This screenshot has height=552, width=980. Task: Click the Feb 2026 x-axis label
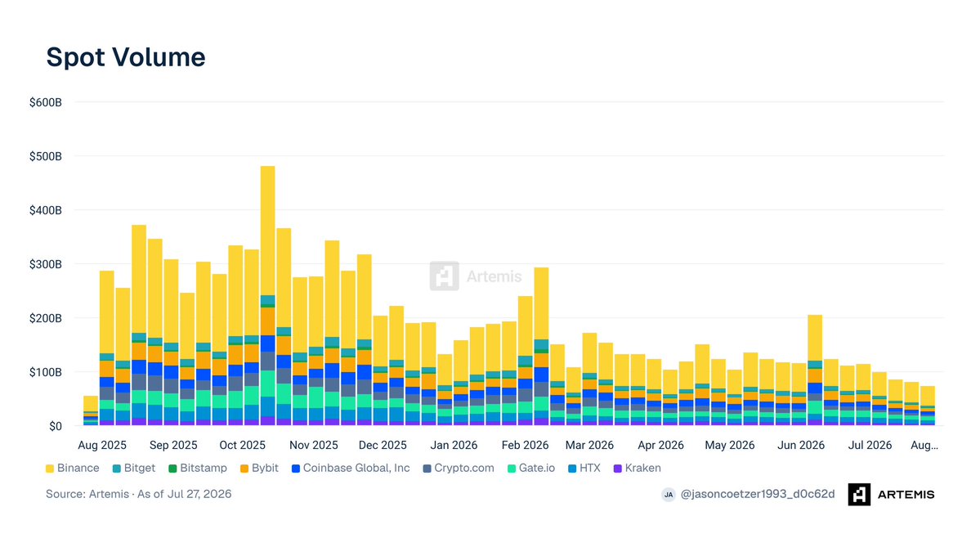pos(525,445)
